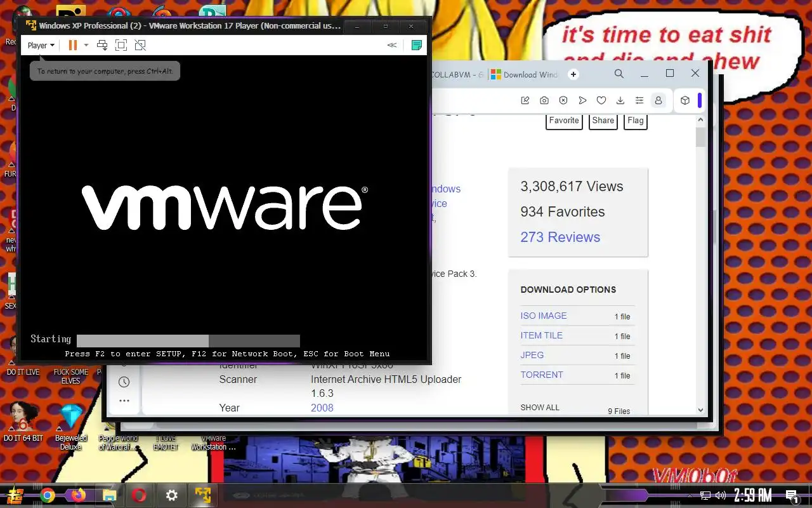Open the notification center icon
The height and width of the screenshot is (508, 812).
[x=792, y=496]
